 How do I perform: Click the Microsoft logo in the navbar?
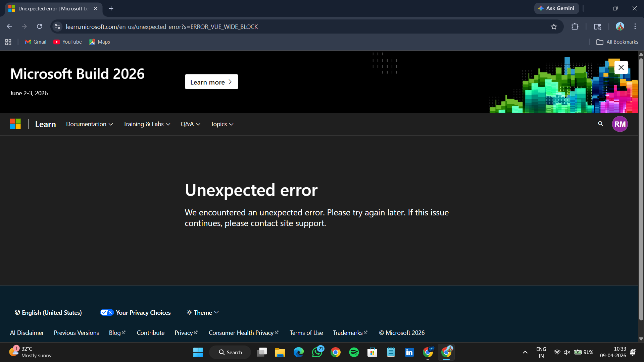[x=15, y=124]
